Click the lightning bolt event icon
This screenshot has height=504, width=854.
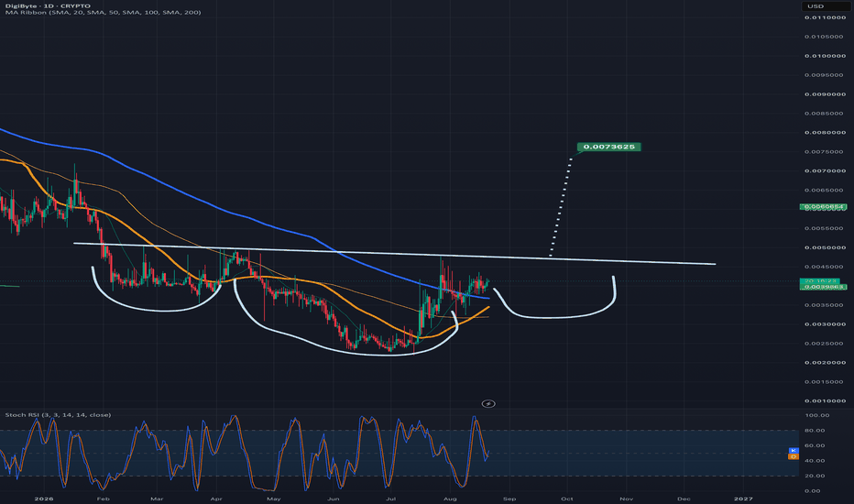click(488, 404)
